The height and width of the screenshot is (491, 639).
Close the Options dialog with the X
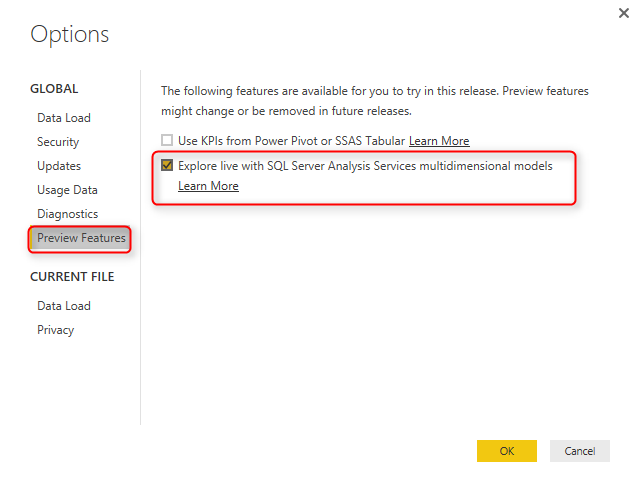[624, 12]
